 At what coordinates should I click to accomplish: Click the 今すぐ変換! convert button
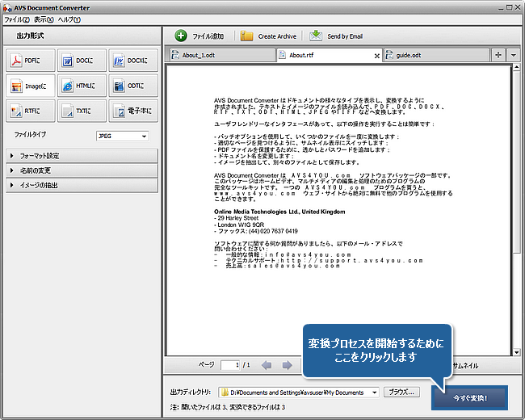click(469, 398)
